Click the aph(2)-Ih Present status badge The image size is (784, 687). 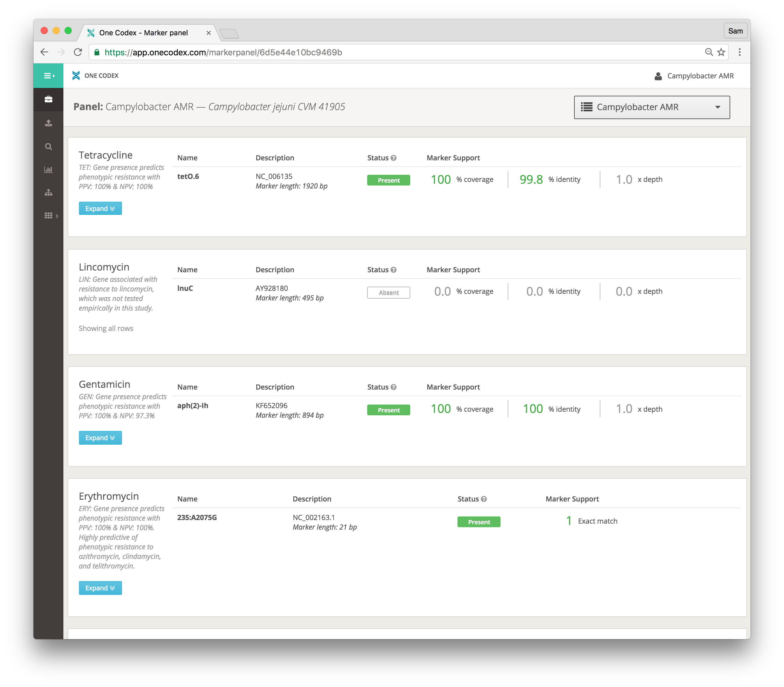coord(388,410)
